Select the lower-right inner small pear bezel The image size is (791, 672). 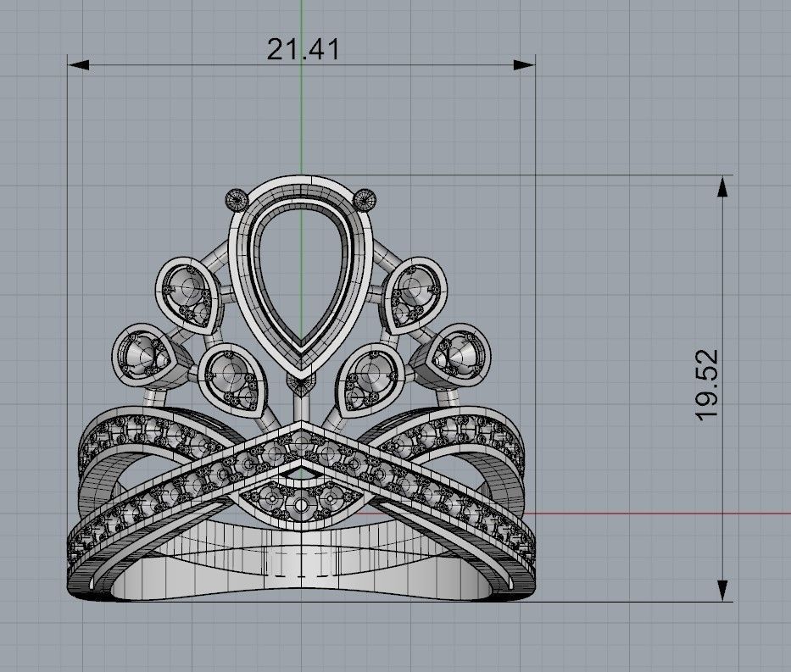click(x=370, y=380)
